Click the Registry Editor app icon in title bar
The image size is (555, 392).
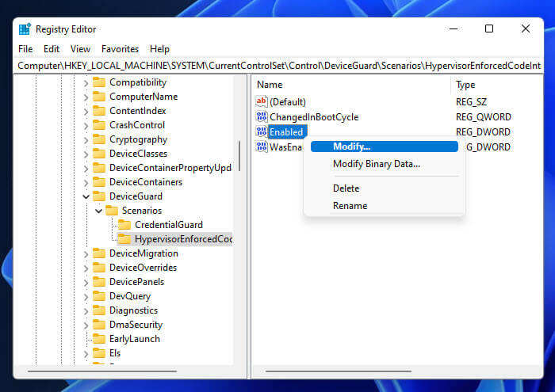(25, 29)
